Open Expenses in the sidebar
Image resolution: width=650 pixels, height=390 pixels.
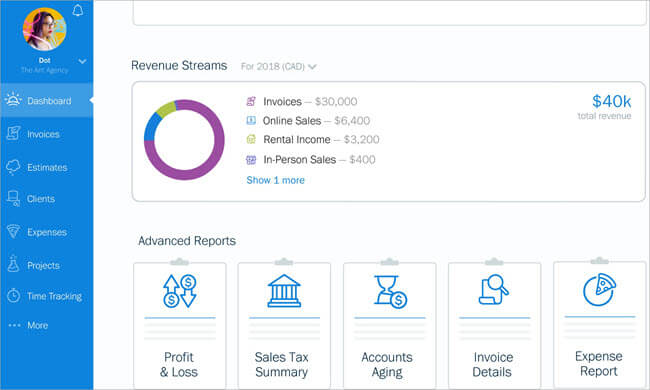pos(47,232)
